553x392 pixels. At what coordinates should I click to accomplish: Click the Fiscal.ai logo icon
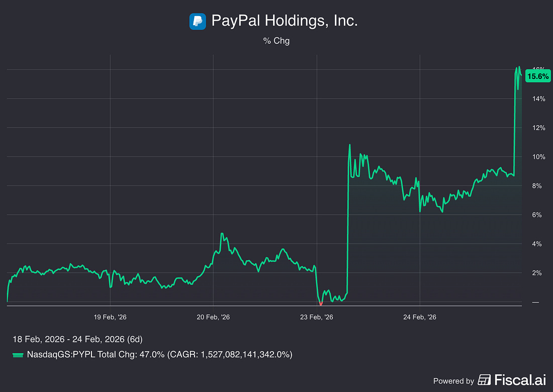484,380
